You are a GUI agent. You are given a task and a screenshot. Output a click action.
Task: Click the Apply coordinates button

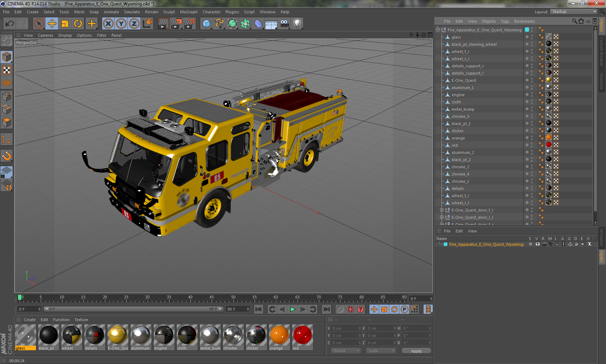coord(416,351)
